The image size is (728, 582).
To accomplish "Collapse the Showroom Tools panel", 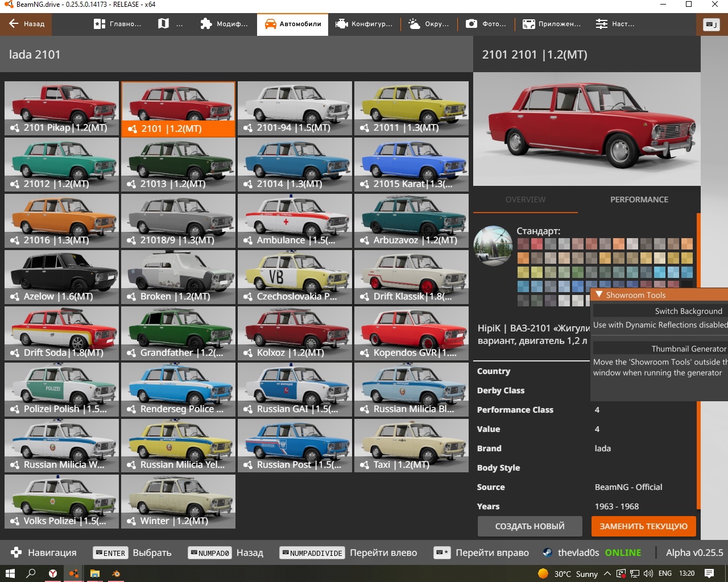I will [x=599, y=294].
